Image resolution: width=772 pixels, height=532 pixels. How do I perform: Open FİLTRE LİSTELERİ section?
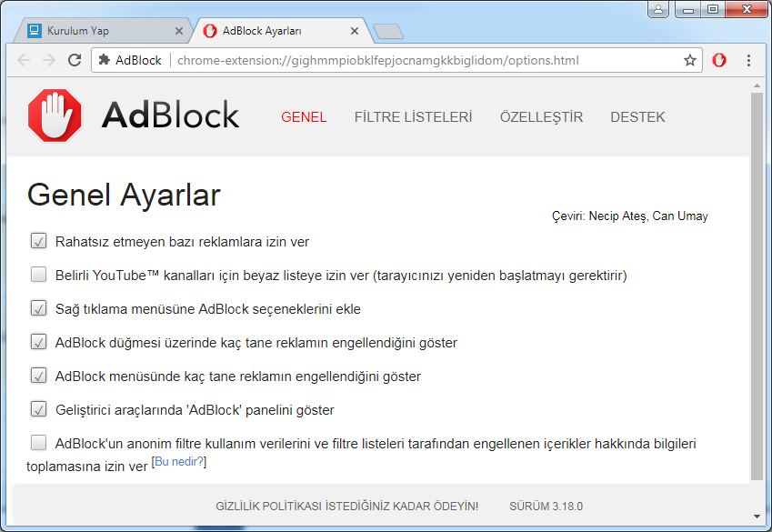(413, 116)
